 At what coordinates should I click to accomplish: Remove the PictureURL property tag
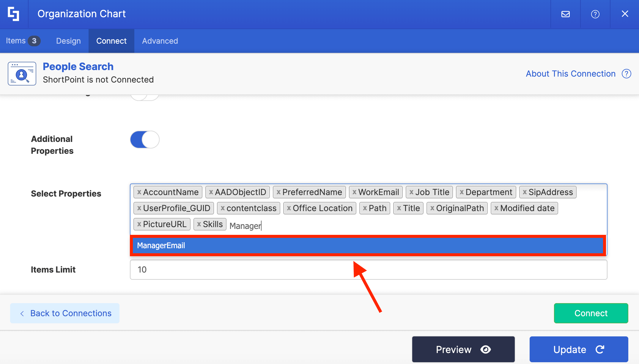139,224
